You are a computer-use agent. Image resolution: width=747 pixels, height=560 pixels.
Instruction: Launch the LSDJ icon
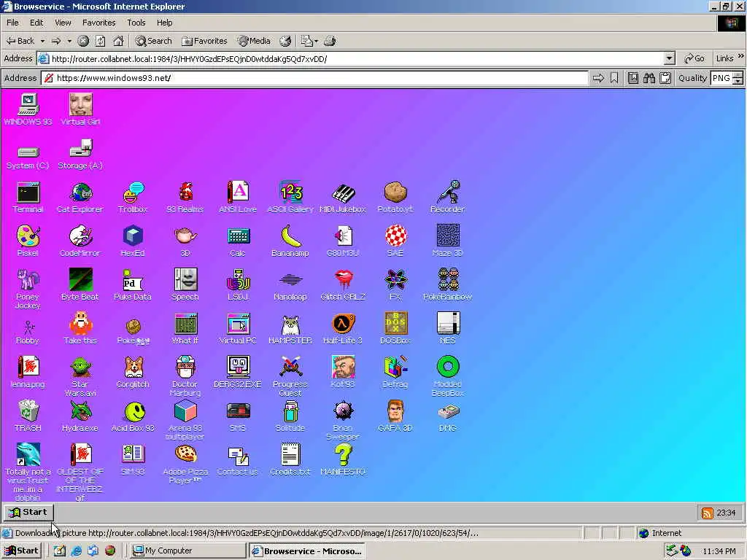point(238,285)
